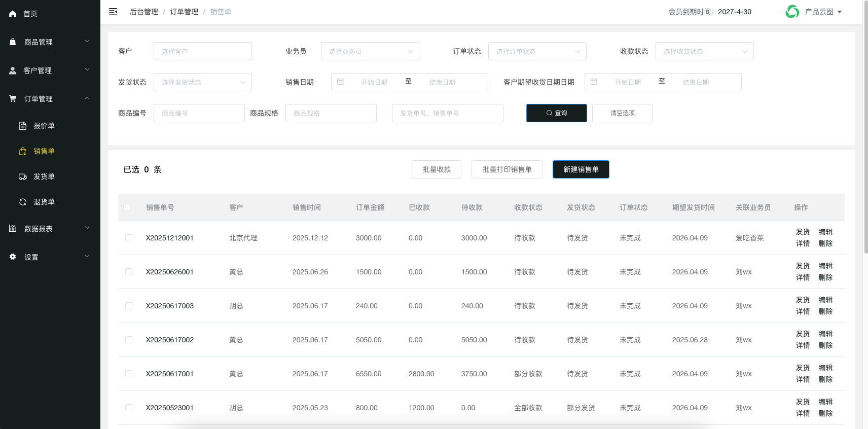This screenshot has height=429, width=868.
Task: Check the row for order X20250617002
Action: [129, 340]
